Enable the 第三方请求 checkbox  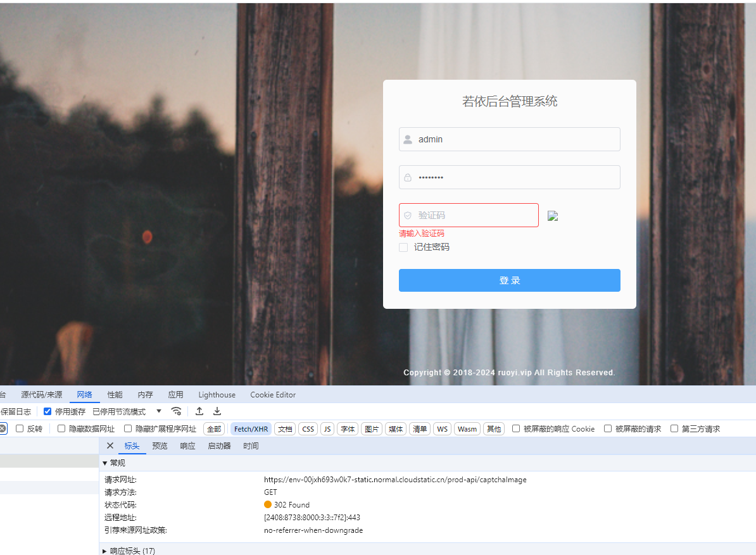tap(674, 429)
